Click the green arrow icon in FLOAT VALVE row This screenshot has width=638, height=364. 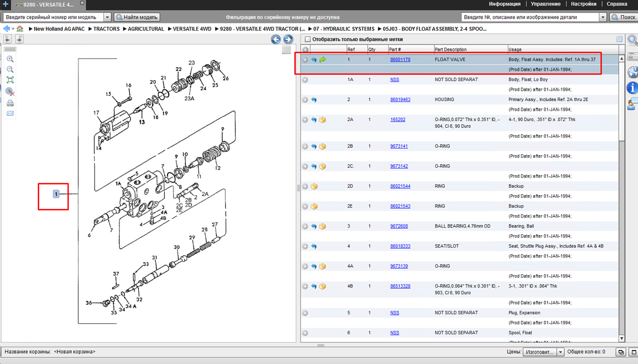tap(323, 60)
